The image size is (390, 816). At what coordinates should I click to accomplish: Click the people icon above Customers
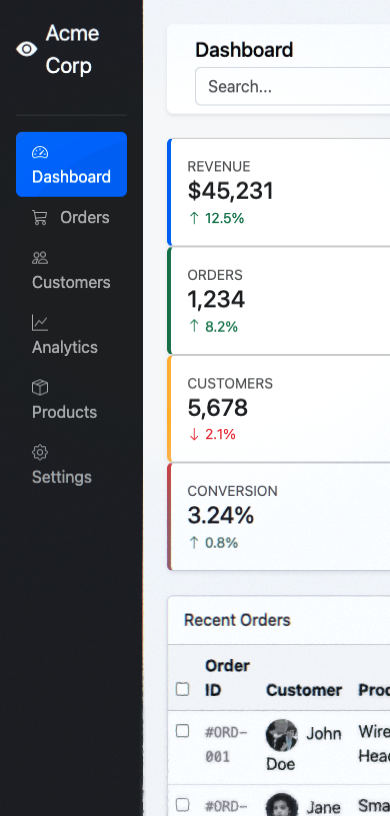point(40,258)
